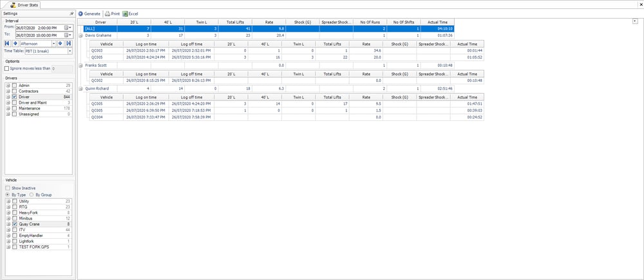This screenshot has width=644, height=280.
Task: Open the Afternoon shift dropdown
Action: tap(54, 43)
